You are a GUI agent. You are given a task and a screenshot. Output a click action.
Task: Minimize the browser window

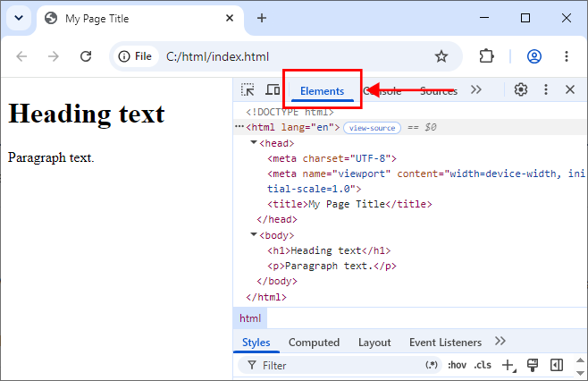484,18
